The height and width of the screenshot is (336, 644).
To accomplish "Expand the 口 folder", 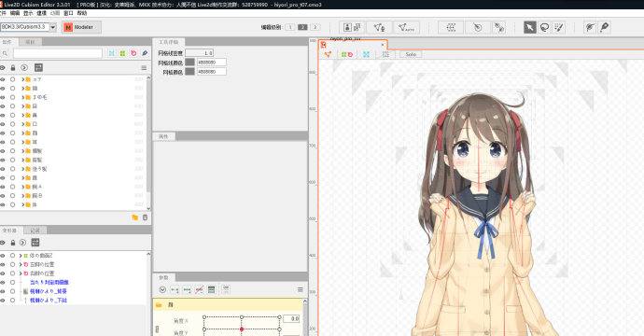I will (23, 124).
